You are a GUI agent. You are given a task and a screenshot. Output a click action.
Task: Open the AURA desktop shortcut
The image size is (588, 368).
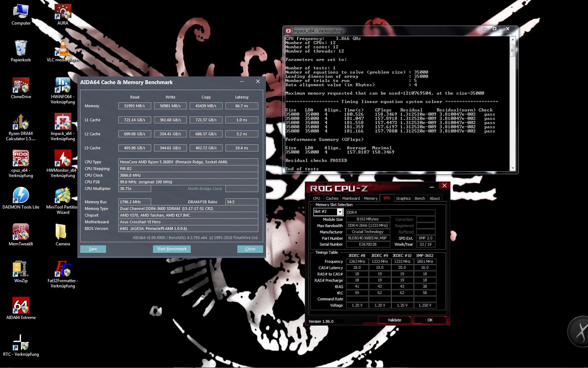(x=63, y=15)
